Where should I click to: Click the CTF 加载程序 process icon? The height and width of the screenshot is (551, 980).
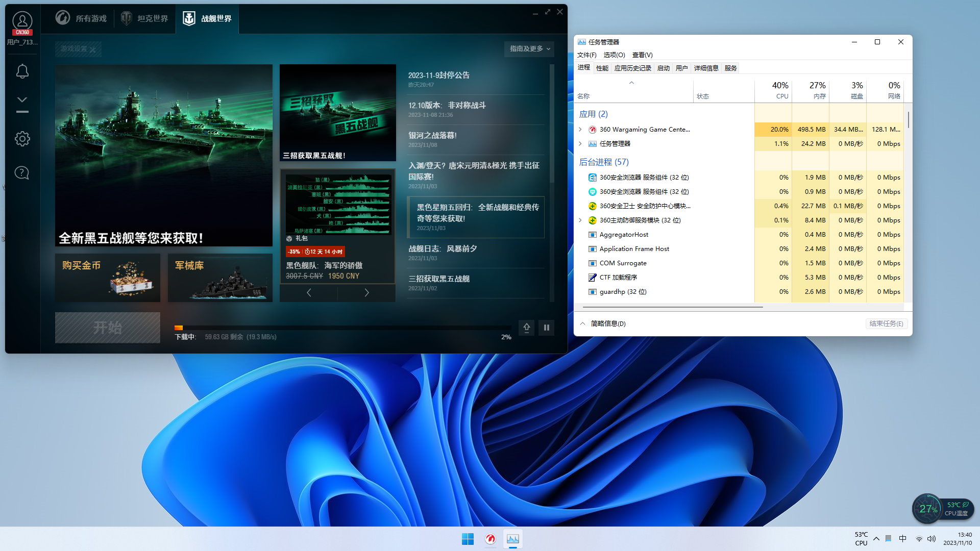(592, 278)
